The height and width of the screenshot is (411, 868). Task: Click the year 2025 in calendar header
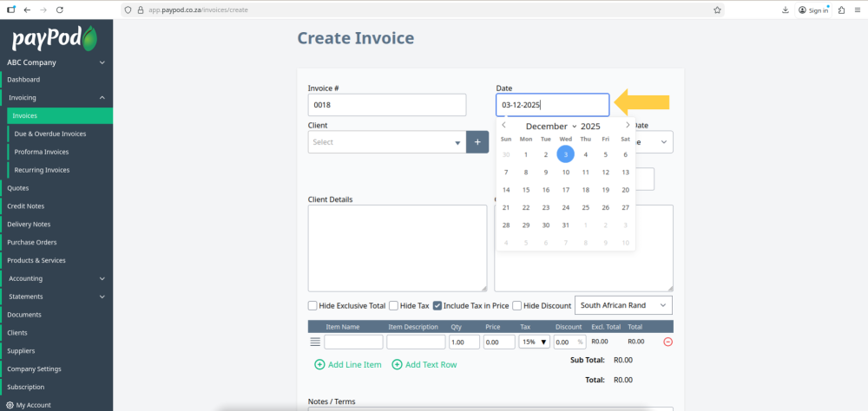point(590,126)
